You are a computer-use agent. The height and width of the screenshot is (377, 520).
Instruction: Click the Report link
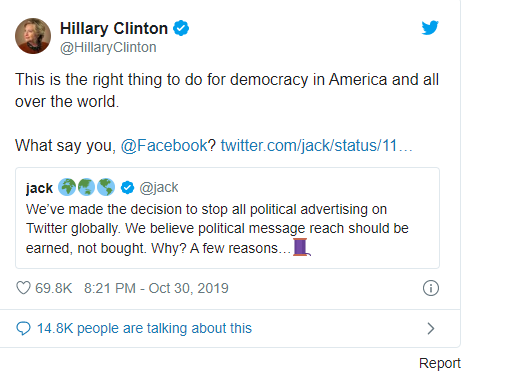click(440, 363)
